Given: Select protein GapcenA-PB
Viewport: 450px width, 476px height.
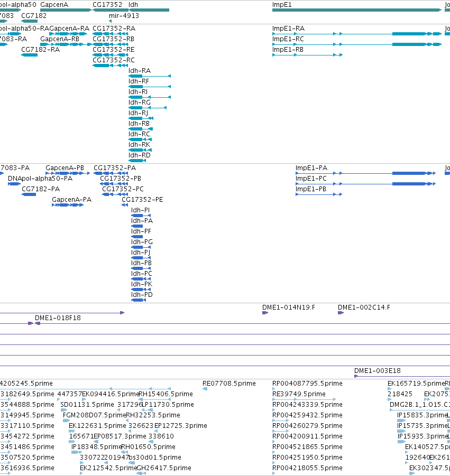Looking at the screenshot, I should [x=65, y=168].
